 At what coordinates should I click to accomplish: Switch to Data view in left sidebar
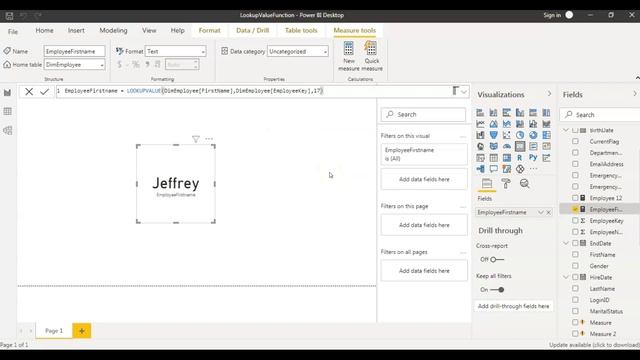point(7,111)
